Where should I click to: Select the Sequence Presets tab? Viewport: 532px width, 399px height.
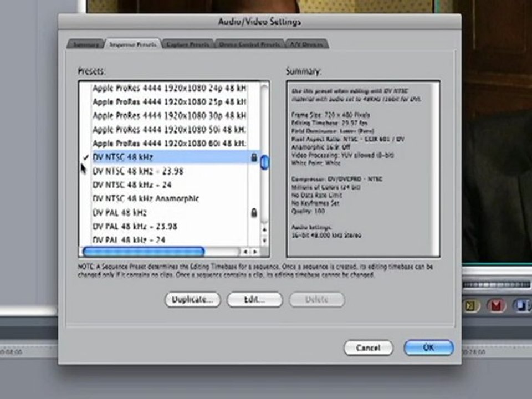[x=133, y=44]
